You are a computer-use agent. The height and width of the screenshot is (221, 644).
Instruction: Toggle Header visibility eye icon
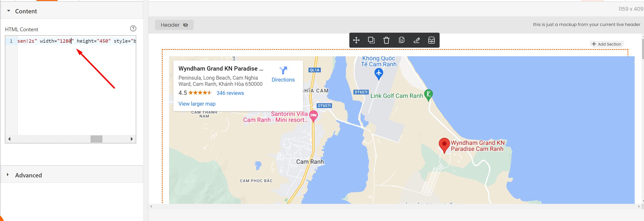[186, 25]
